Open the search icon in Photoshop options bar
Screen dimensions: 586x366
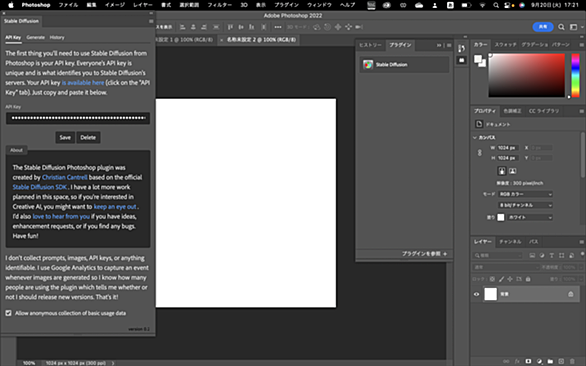tap(561, 27)
